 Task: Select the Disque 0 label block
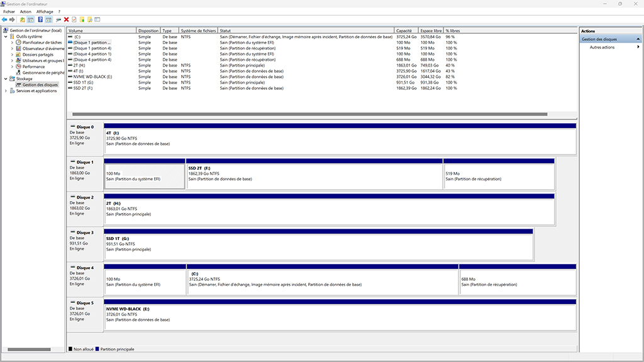click(85, 138)
